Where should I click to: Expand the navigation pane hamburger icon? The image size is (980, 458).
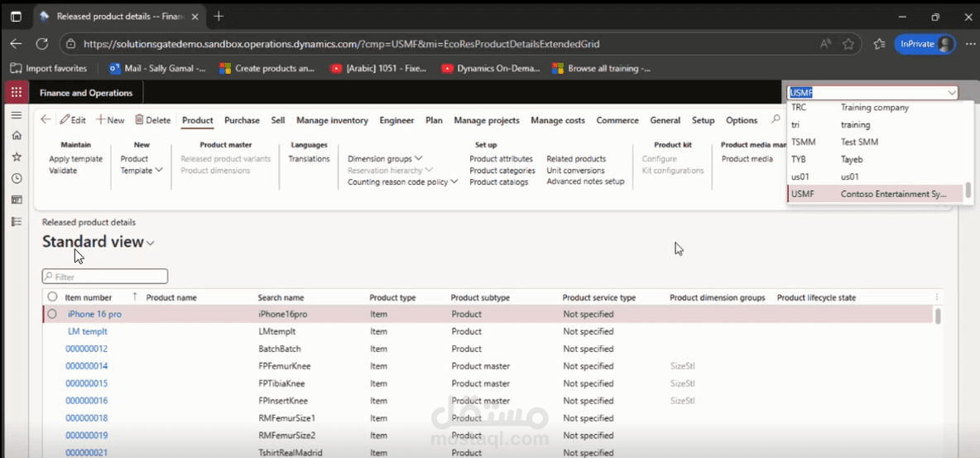(x=17, y=115)
